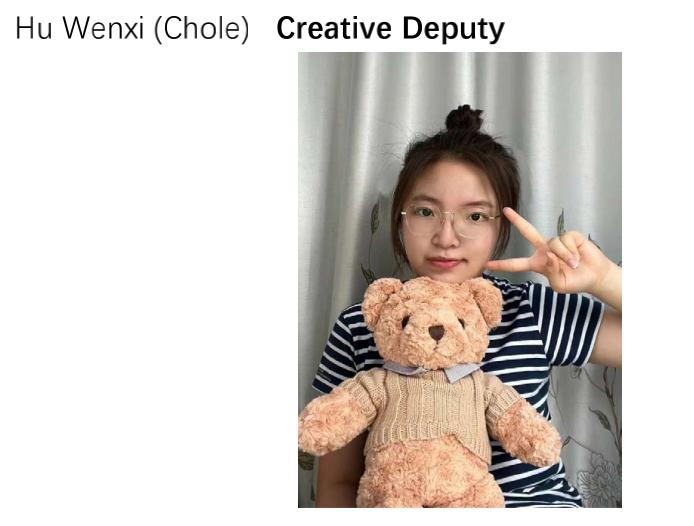Select the eyeglasses in the photo

pyautogui.click(x=451, y=220)
